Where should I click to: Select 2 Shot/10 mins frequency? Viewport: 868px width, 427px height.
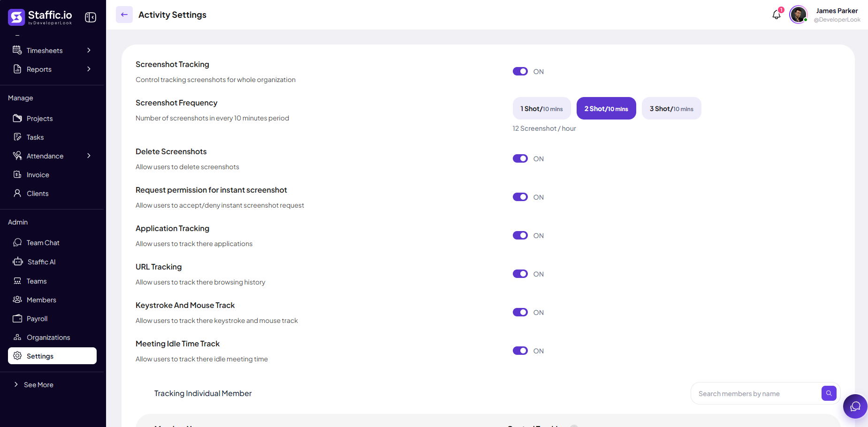pyautogui.click(x=606, y=108)
